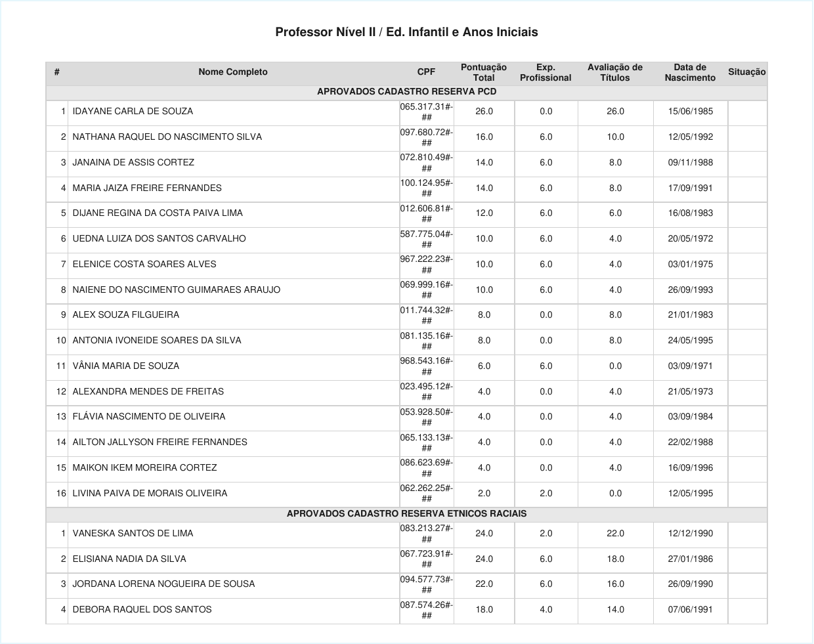Image resolution: width=814 pixels, height=644 pixels.
Task: Click titles score 18.0 for Elisiana Nadia
Action: pyautogui.click(x=615, y=559)
